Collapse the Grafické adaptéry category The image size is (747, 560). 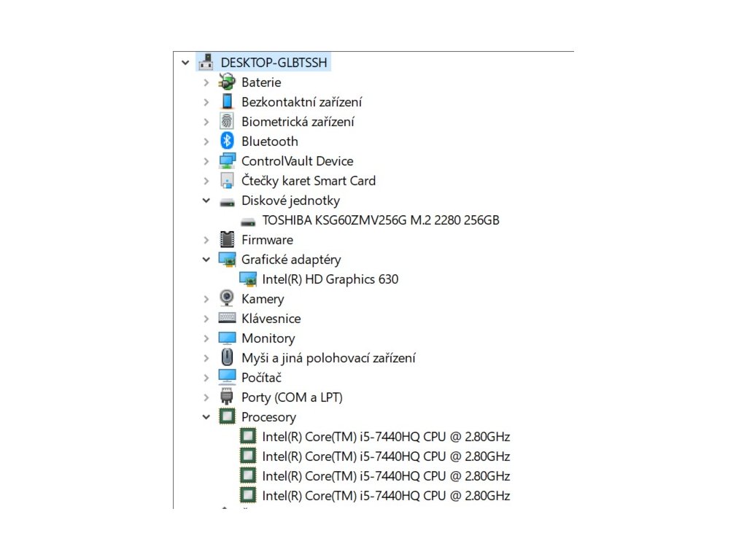click(206, 260)
